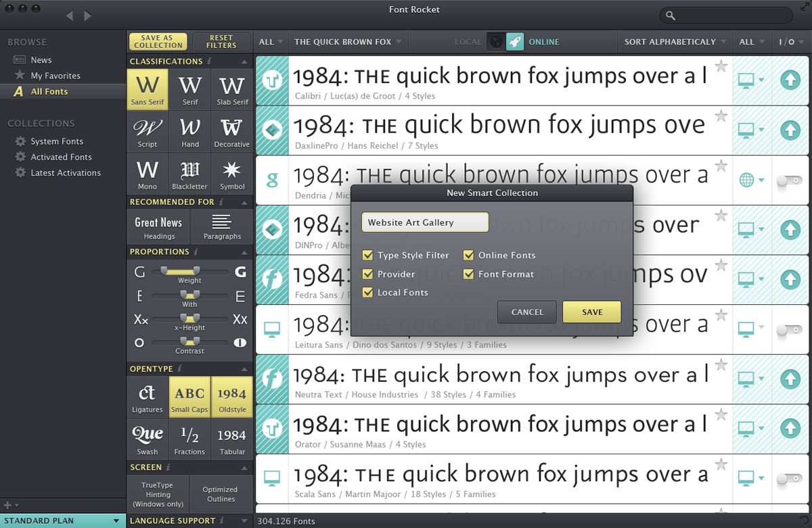The width and height of the screenshot is (812, 528).
Task: Uncheck the Online Fonts checkbox
Action: [x=468, y=256]
